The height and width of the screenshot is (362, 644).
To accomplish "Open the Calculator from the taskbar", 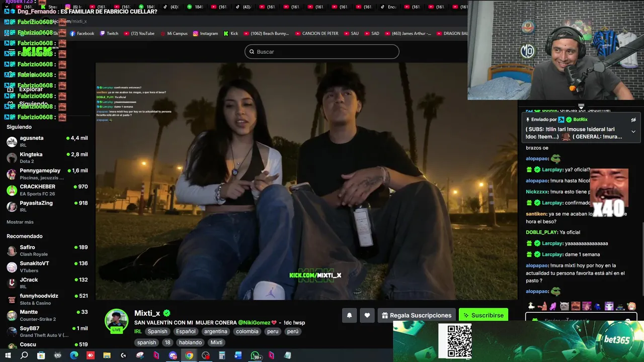I will click(222, 355).
